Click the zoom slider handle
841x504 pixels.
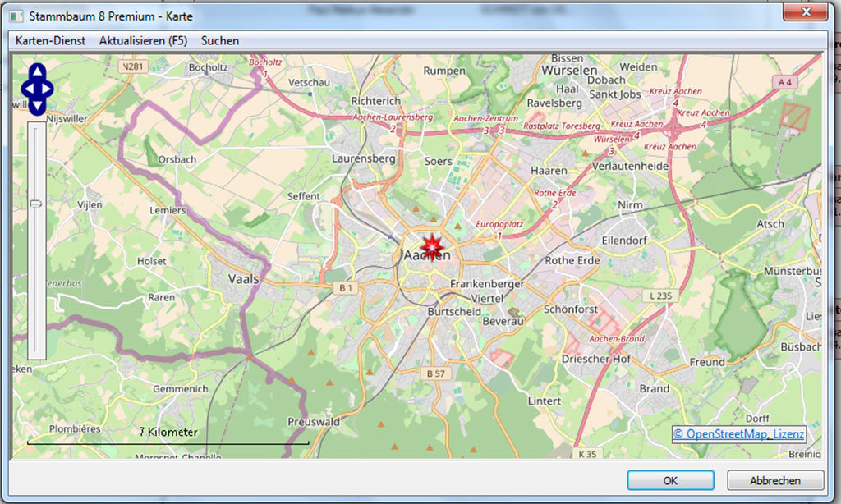[x=36, y=204]
